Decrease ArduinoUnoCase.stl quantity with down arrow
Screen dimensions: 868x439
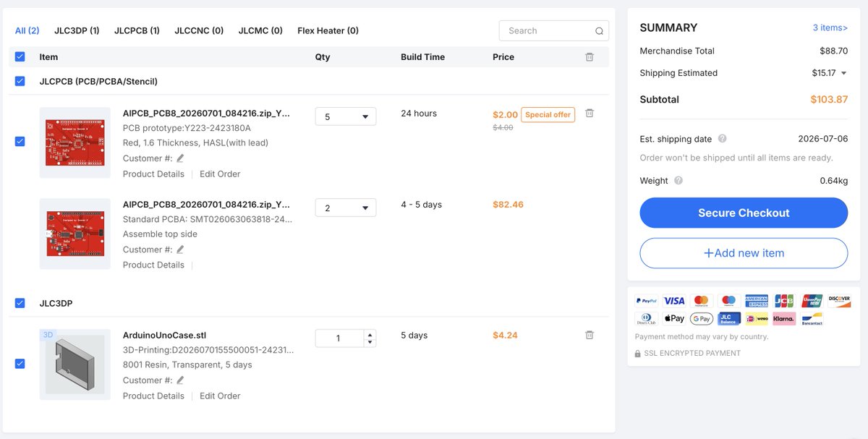[x=370, y=342]
